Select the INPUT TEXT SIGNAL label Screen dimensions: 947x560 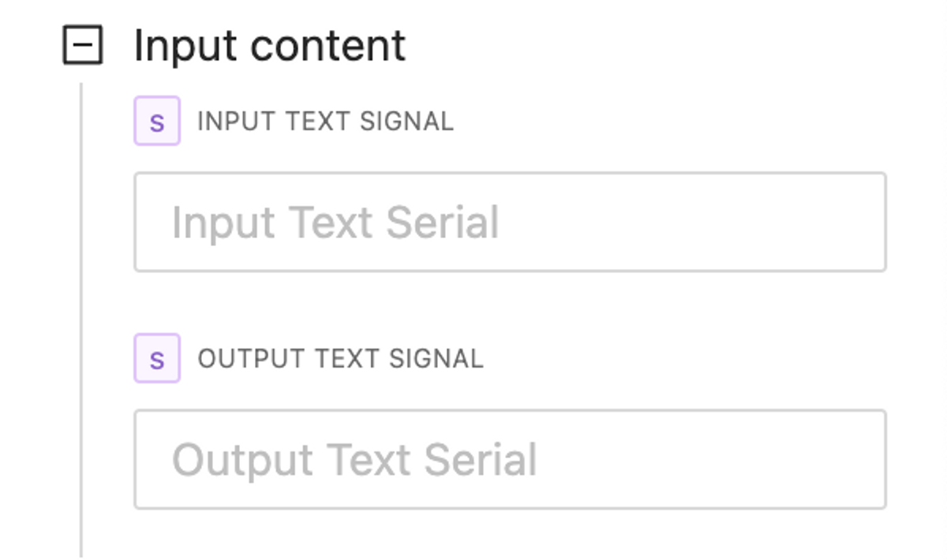(x=325, y=121)
